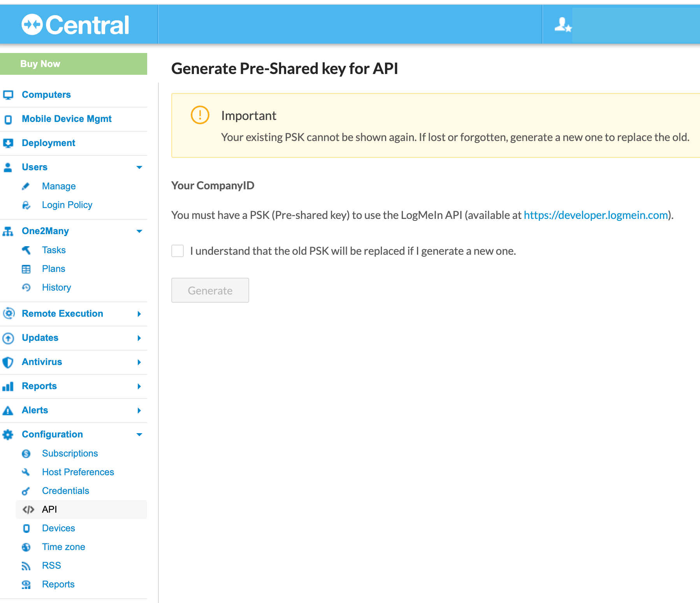Expand the Updates section arrow
This screenshot has width=700, height=603.
click(139, 338)
